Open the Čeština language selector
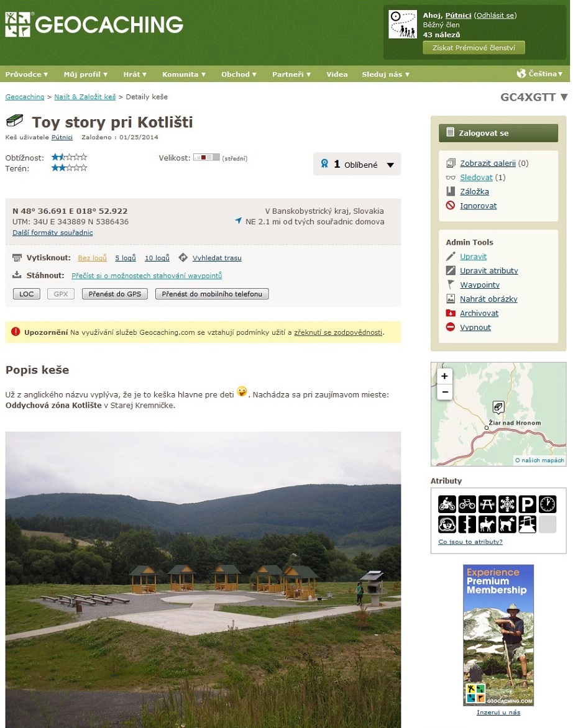This screenshot has width=573, height=728. 539,74
